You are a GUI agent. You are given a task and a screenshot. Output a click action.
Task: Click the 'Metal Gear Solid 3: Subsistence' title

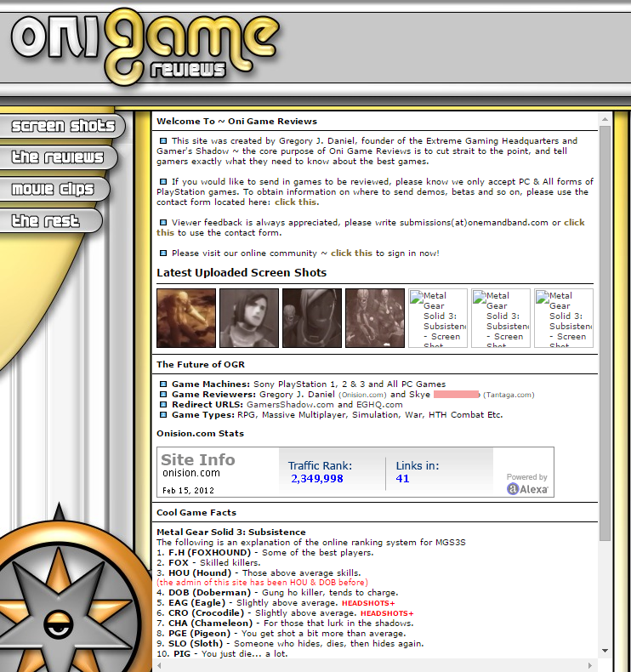coord(231,532)
